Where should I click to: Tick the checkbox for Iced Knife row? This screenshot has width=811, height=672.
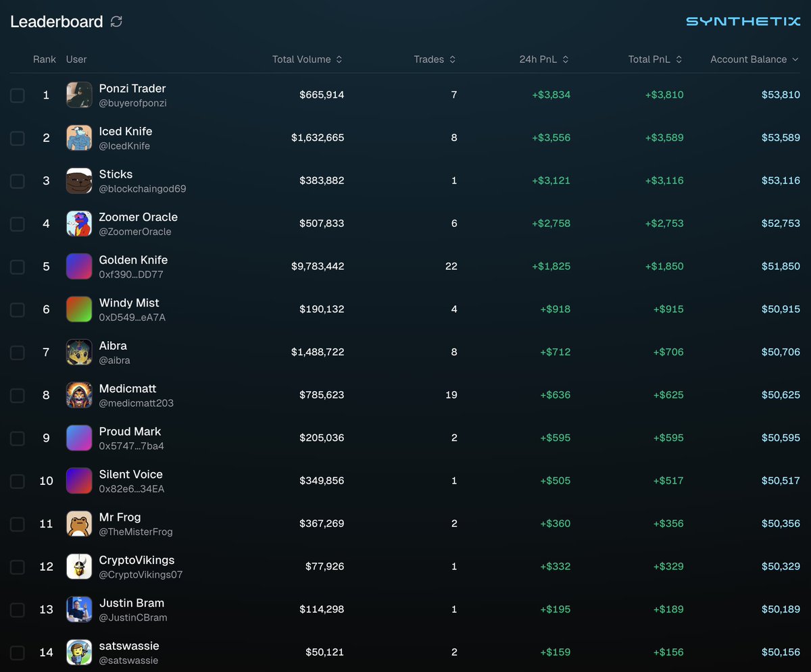pos(18,138)
